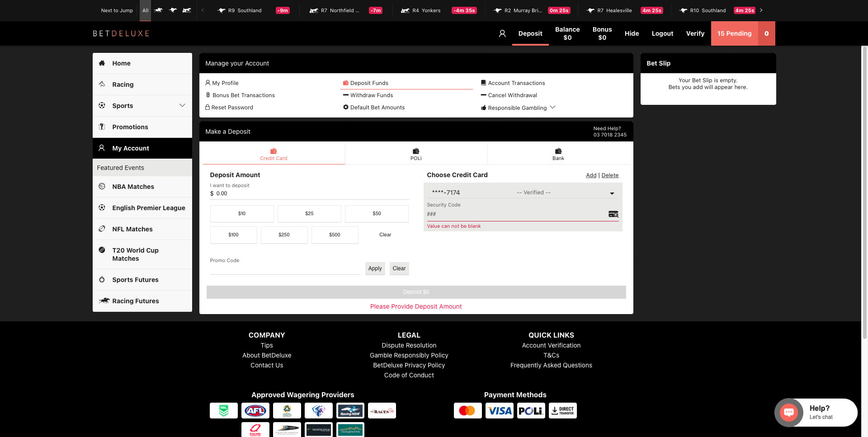The width and height of the screenshot is (868, 437).
Task: Select the greyhound racing filter icon
Action: [x=173, y=10]
